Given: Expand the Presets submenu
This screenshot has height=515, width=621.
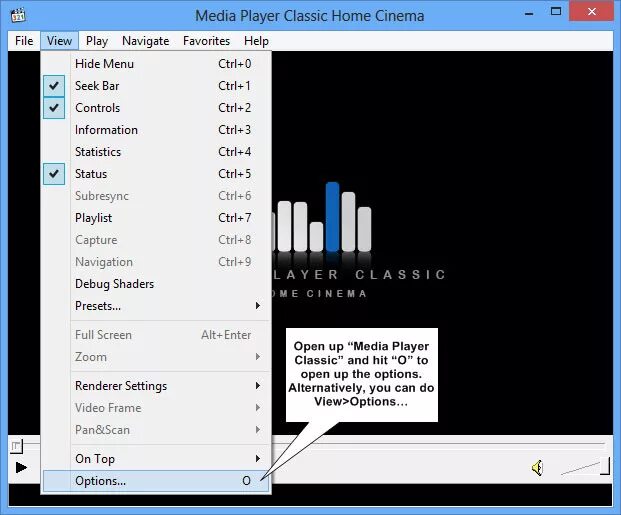Looking at the screenshot, I should 156,306.
